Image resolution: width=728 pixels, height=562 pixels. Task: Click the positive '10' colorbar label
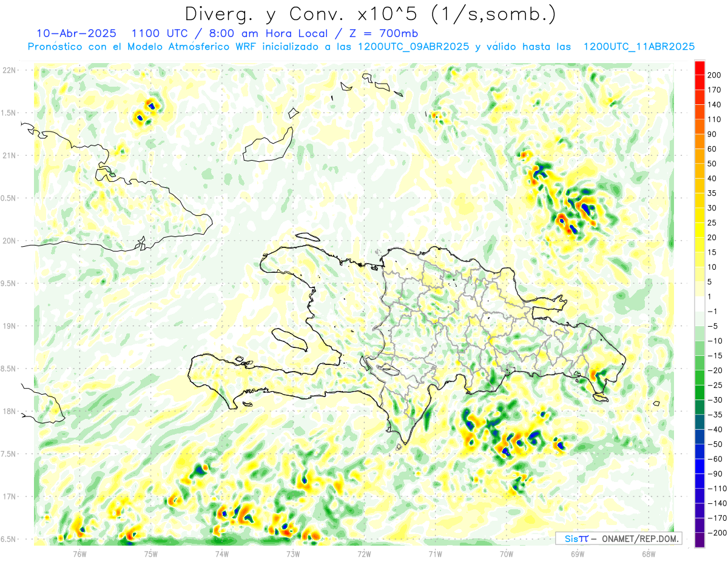pos(712,267)
